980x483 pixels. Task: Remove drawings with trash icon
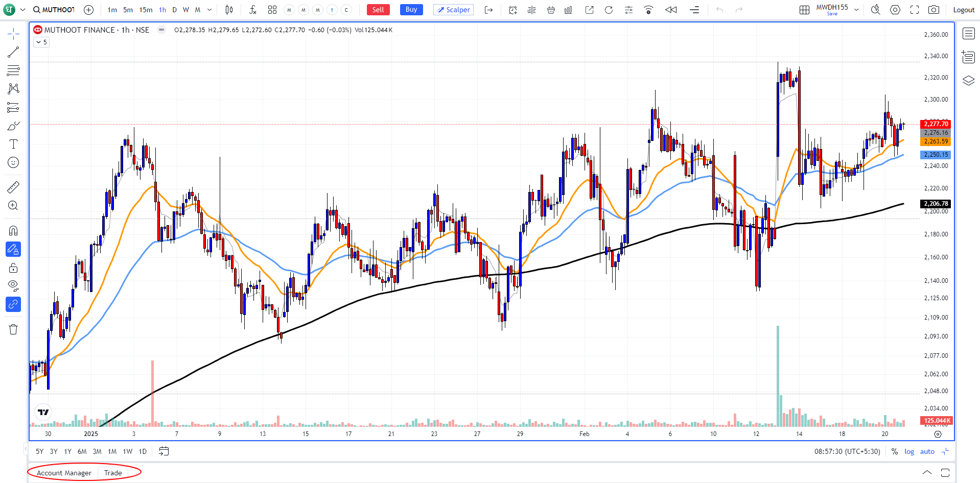point(13,329)
